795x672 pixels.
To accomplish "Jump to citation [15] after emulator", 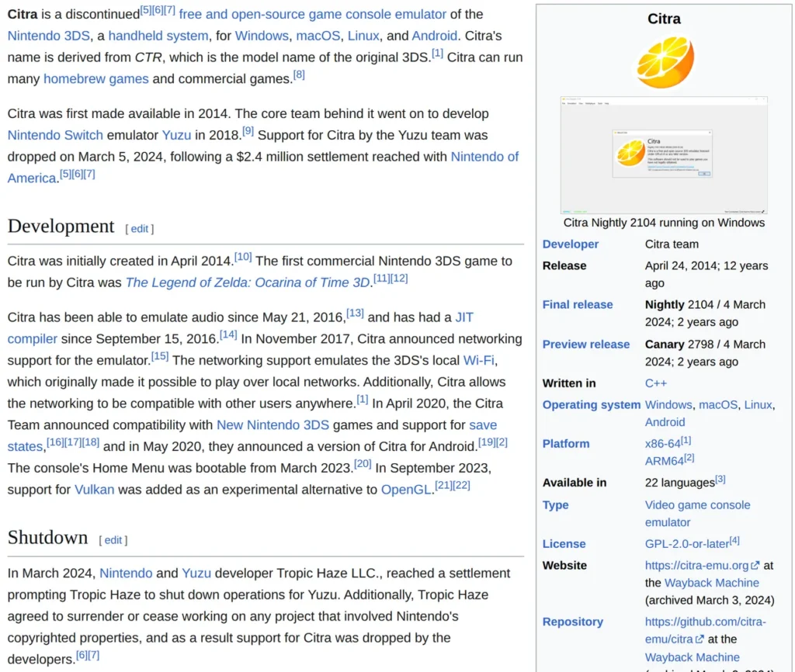I will tap(160, 356).
